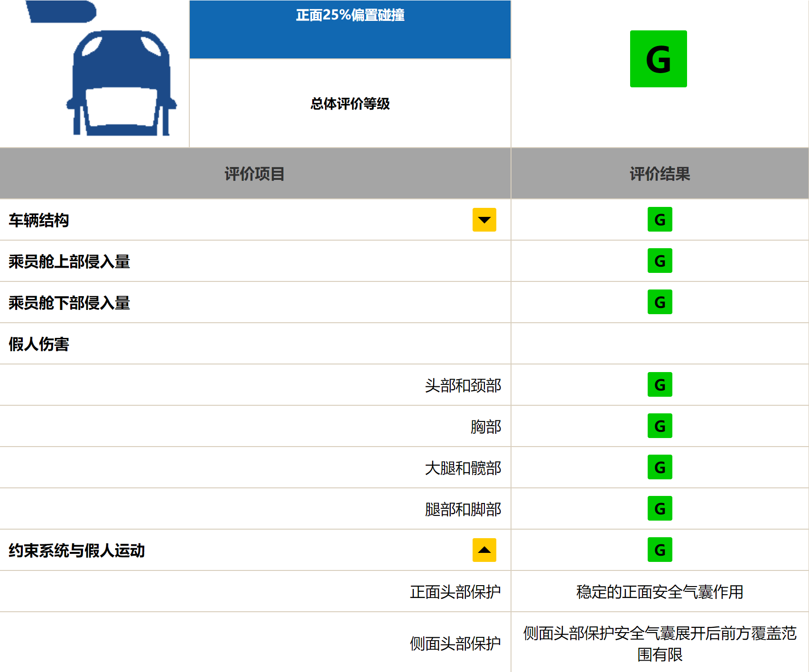Screen dimensions: 809x672
Task: Click the G rating for 大腿和髋部
Action: [660, 467]
